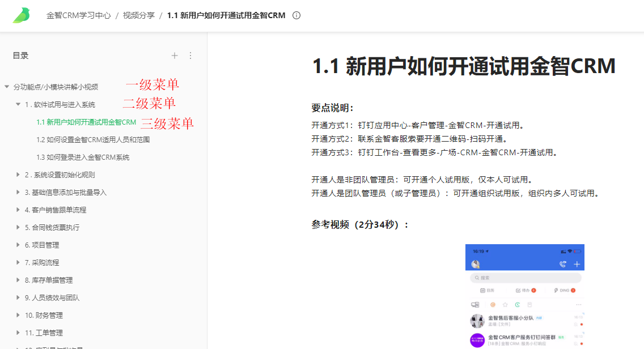Viewport: 644px width, 349px height.
Task: Open the reference video phone thumbnail
Action: pyautogui.click(x=525, y=296)
